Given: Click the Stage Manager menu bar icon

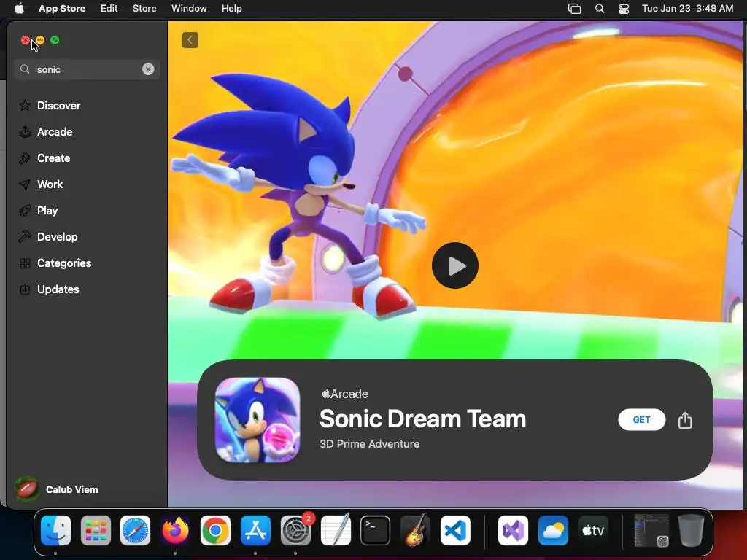Looking at the screenshot, I should click(575, 9).
